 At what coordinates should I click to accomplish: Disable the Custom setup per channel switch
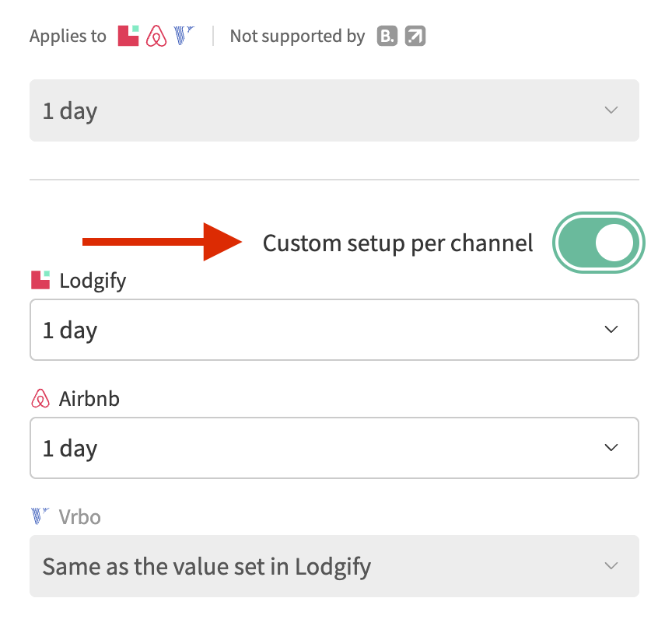[x=599, y=243]
